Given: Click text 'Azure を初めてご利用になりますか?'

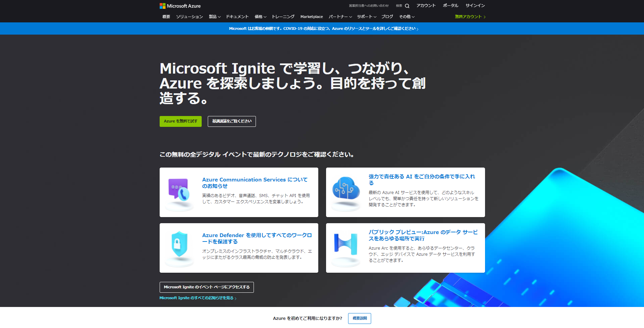Looking at the screenshot, I should click(308, 319).
